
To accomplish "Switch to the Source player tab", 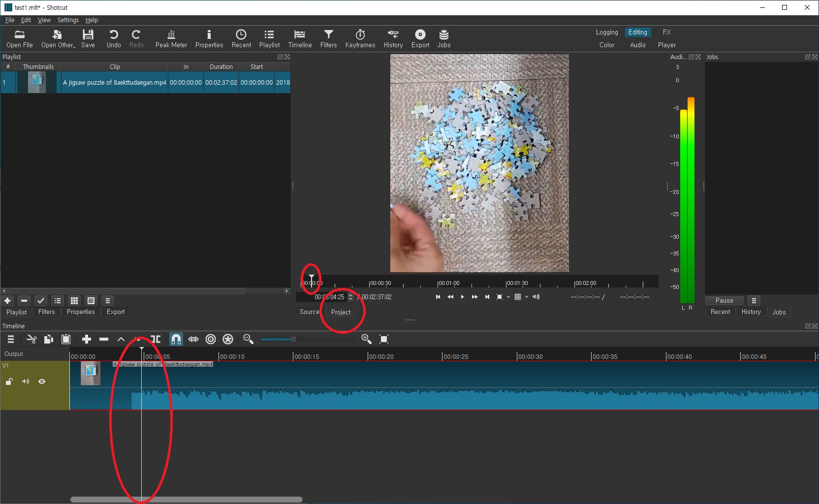I will tap(309, 312).
